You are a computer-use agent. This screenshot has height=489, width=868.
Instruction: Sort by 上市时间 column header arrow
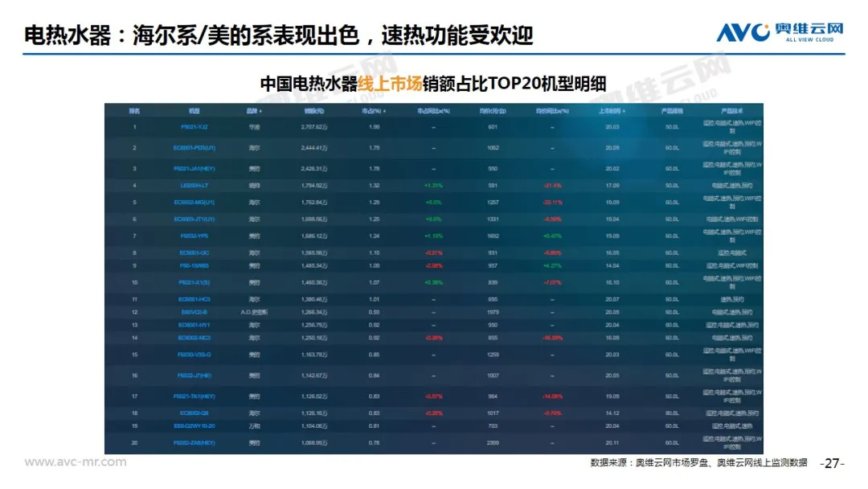coord(624,111)
